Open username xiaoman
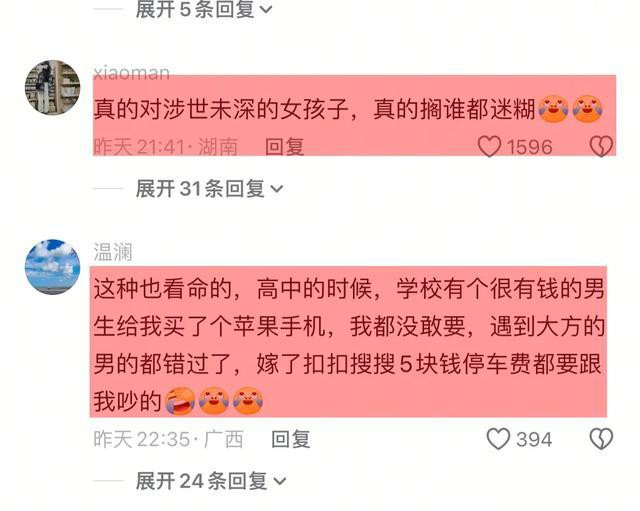This screenshot has height=511, width=640. (x=131, y=73)
